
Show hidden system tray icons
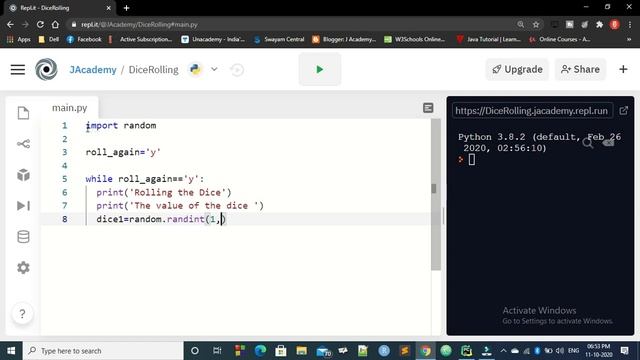point(503,351)
